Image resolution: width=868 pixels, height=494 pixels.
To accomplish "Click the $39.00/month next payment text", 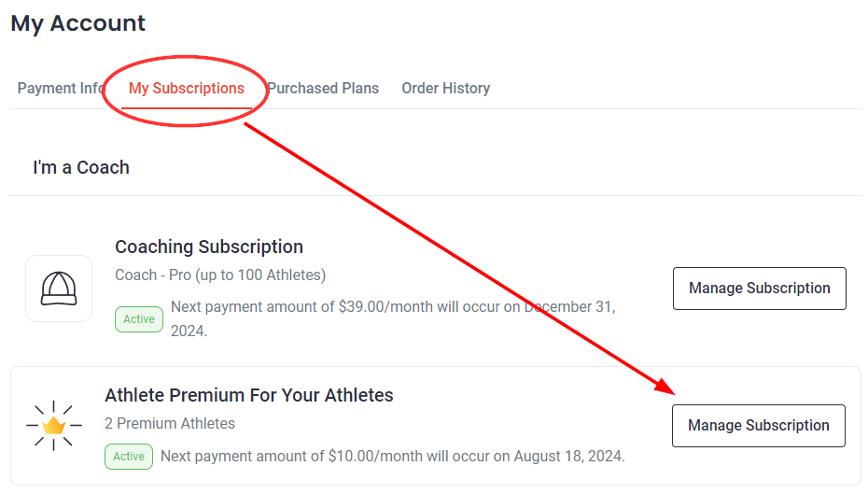I will [x=393, y=318].
